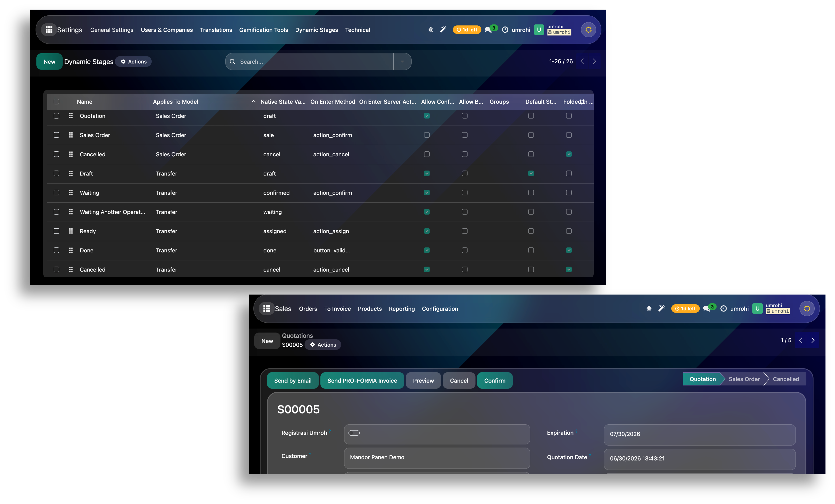
Task: Click the Send PRO-FORMA Invoice button
Action: tap(362, 381)
